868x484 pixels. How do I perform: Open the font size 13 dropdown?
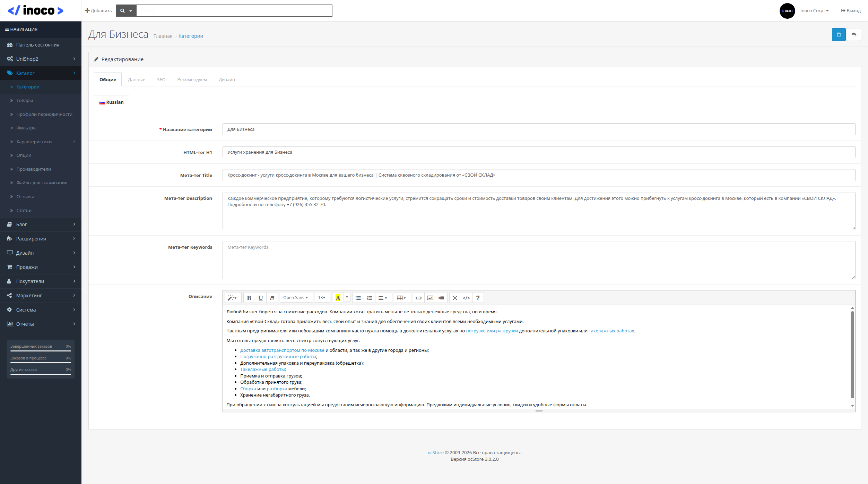pos(322,298)
